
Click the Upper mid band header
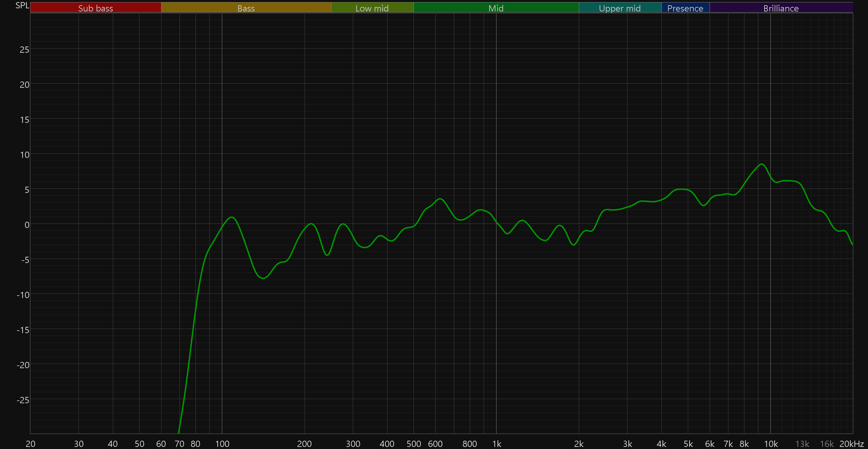pyautogui.click(x=620, y=8)
